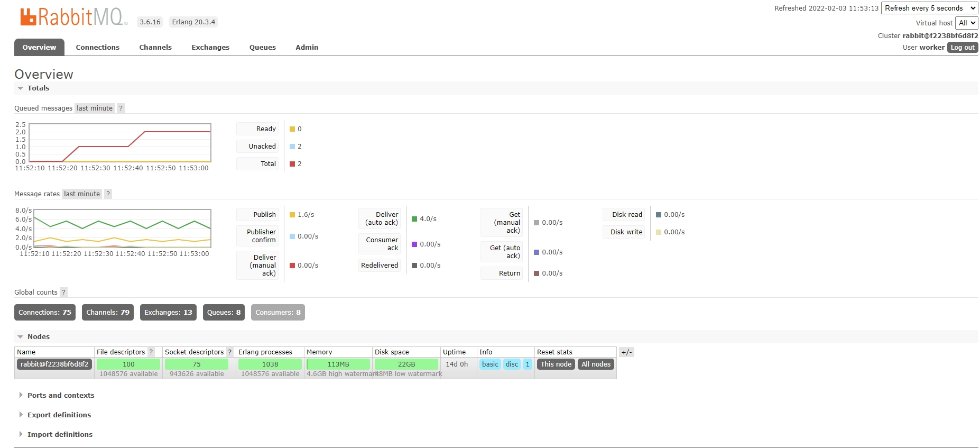Click the Consumers: 8 count button
The width and height of the screenshot is (980, 448).
[x=278, y=313]
